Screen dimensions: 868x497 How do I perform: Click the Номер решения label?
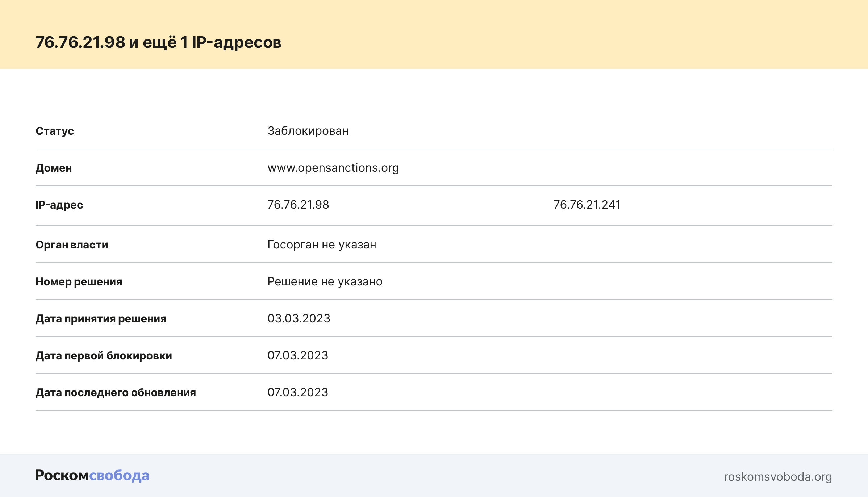[x=79, y=282]
